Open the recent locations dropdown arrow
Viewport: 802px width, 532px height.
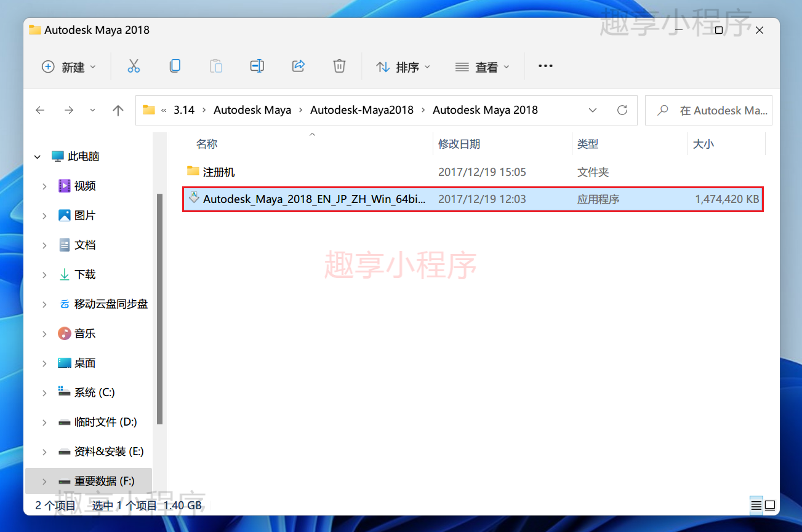click(92, 110)
